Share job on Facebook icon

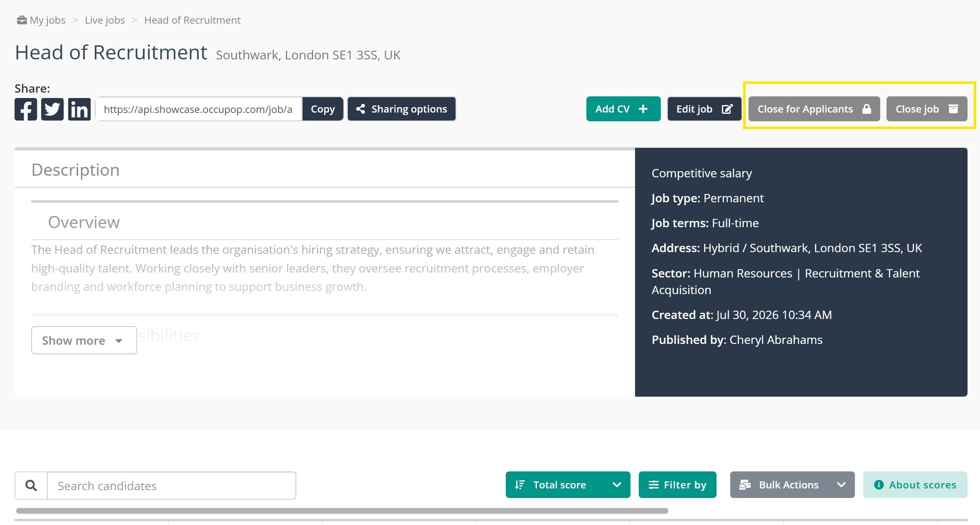[26, 109]
